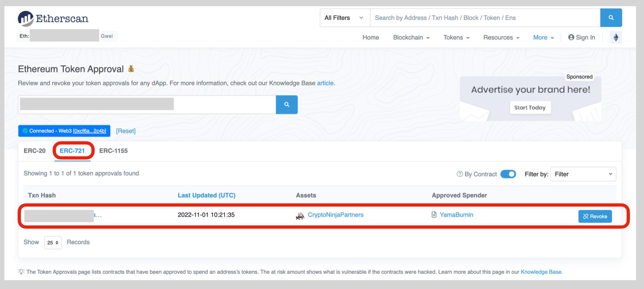Viewport: 644px width, 289px height.
Task: Click the token approval address search button
Action: [287, 105]
